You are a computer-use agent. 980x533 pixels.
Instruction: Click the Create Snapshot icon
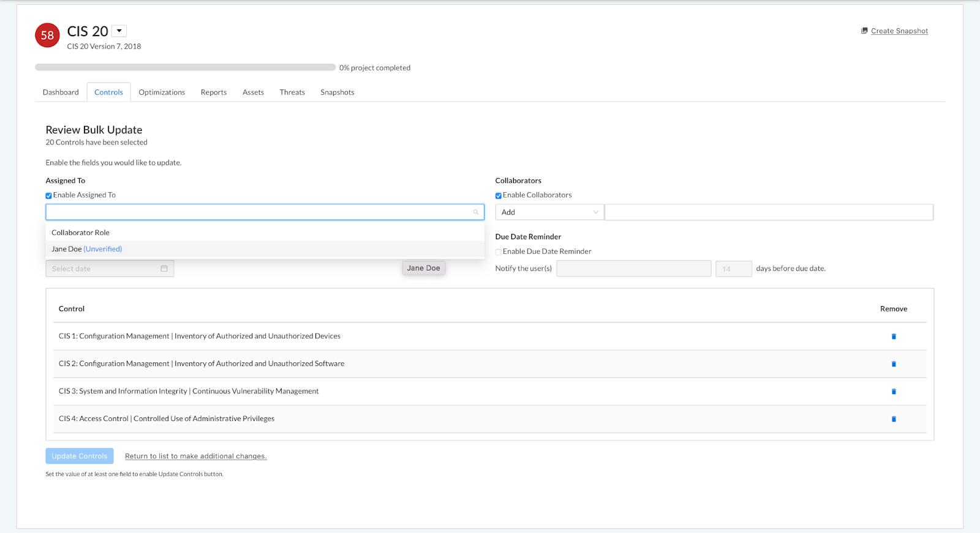(864, 31)
